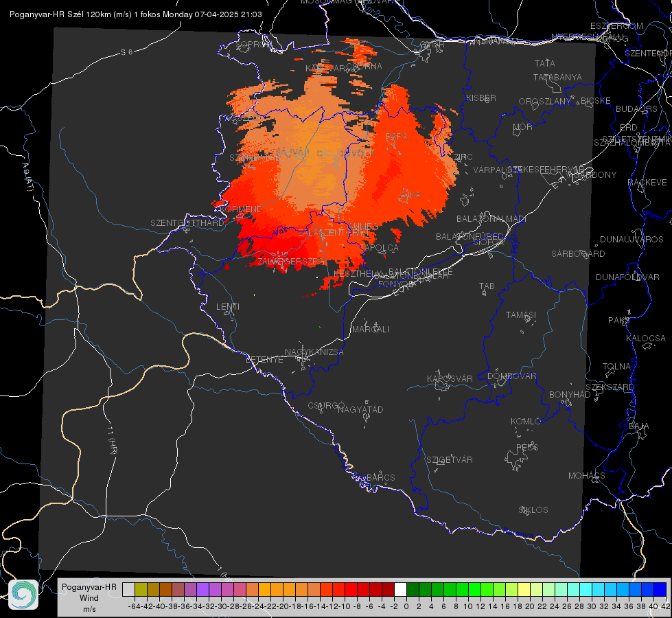This screenshot has width=672, height=618.
Task: Click the NAGYATAD city label
Action: [x=360, y=409]
